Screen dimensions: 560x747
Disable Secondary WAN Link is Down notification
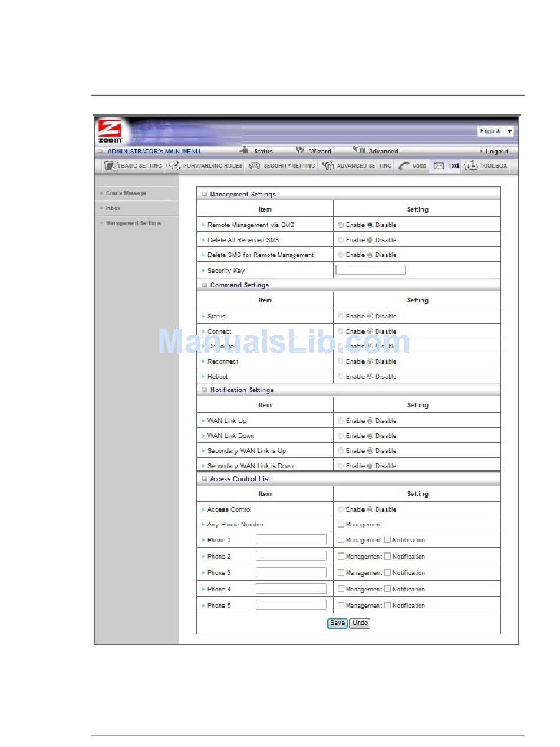click(x=370, y=466)
